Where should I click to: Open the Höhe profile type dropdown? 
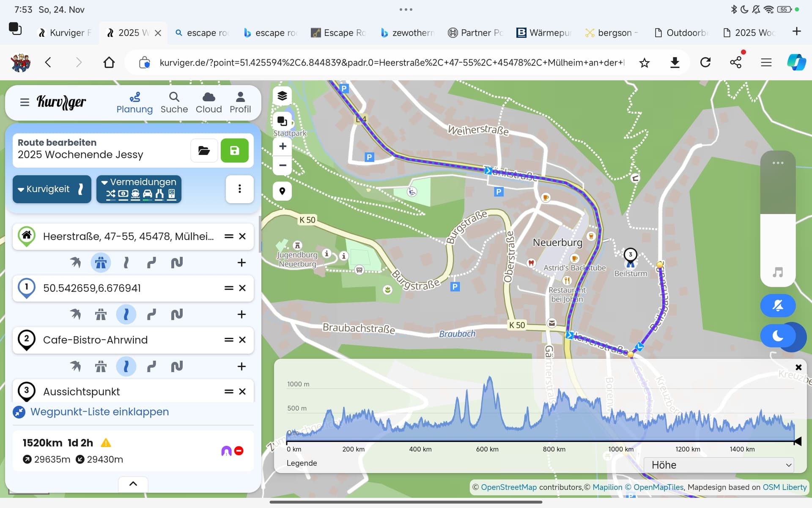719,465
